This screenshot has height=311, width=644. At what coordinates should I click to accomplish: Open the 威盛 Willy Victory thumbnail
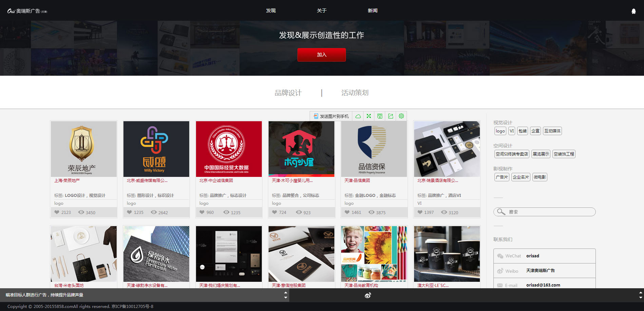pyautogui.click(x=156, y=149)
